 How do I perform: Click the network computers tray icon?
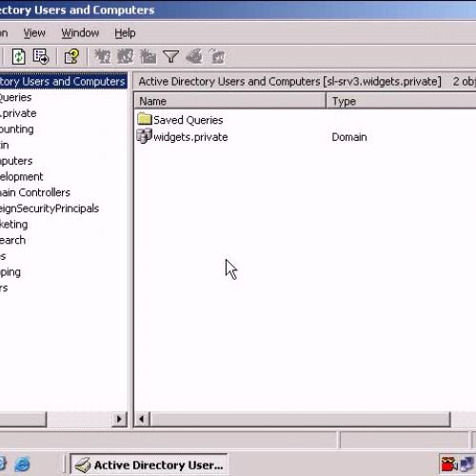pyautogui.click(x=467, y=465)
